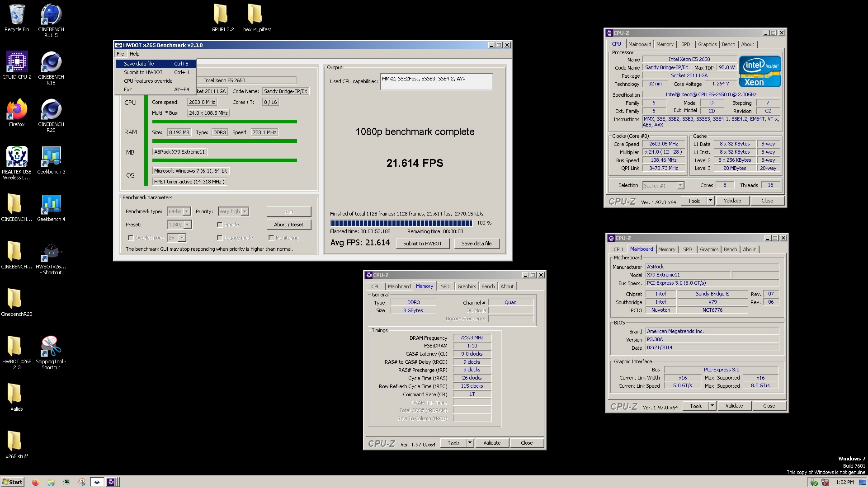Choose Save data file menu entry

tap(156, 64)
